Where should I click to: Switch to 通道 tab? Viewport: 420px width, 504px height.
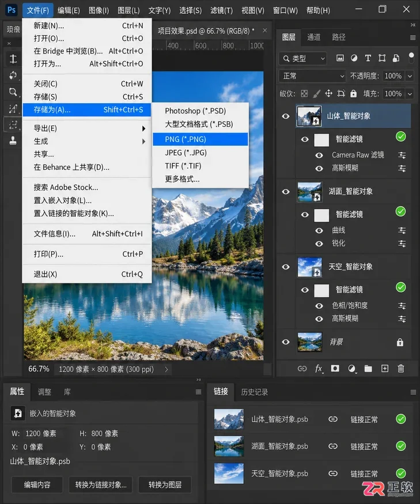pyautogui.click(x=313, y=37)
